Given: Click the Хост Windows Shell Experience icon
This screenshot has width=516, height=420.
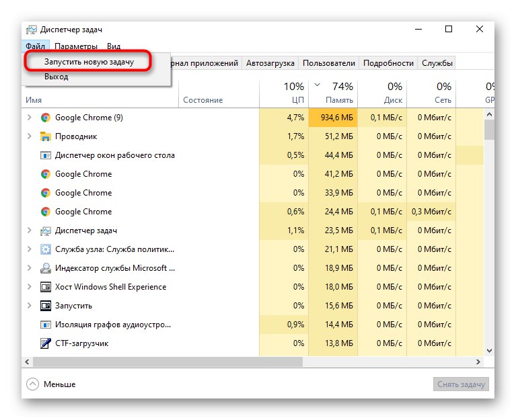Looking at the screenshot, I should tap(46, 287).
